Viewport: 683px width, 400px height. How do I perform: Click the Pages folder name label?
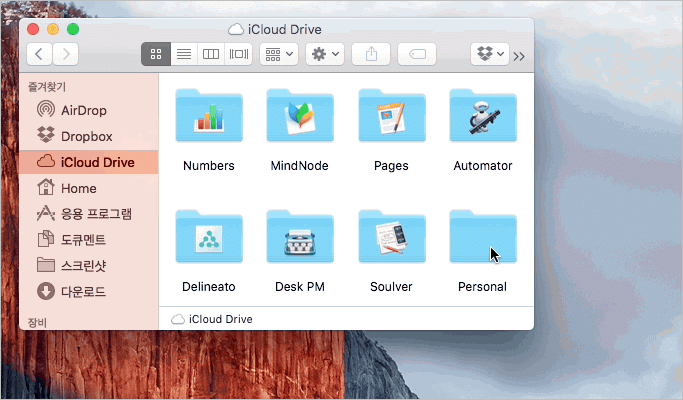point(391,166)
